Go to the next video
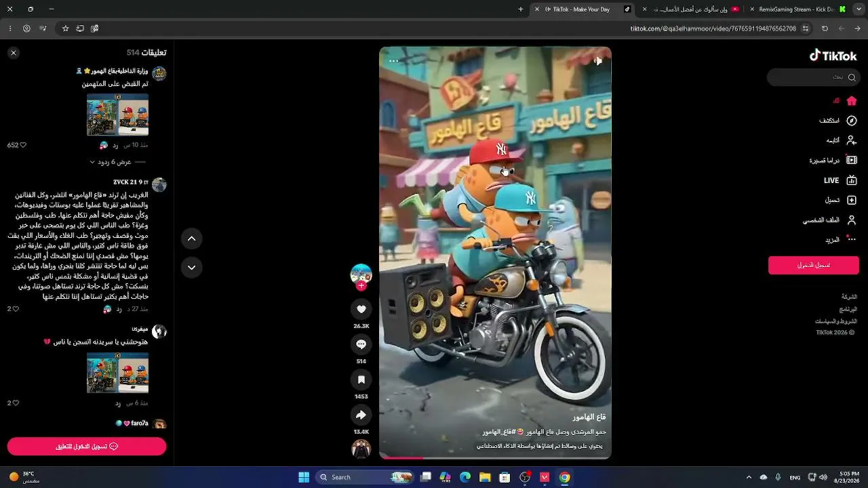 tap(191, 268)
